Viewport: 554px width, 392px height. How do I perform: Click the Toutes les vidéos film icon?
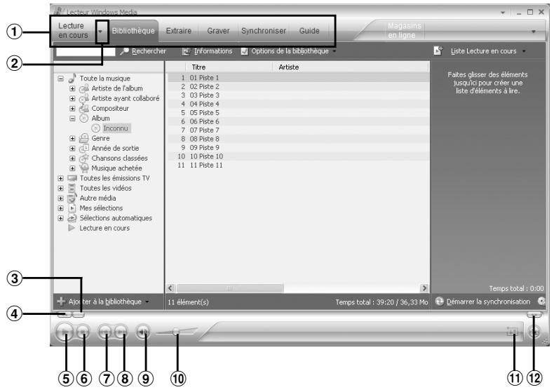(72, 188)
